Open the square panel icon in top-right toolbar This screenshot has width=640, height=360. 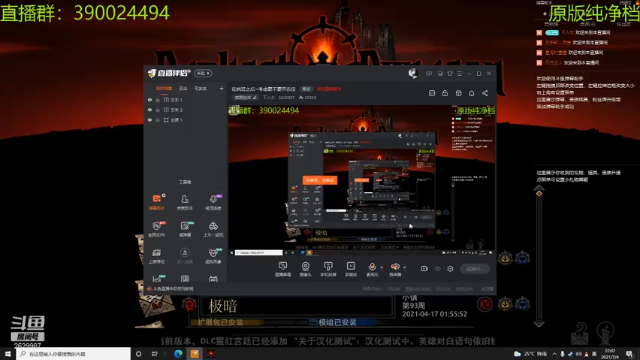click(x=432, y=93)
